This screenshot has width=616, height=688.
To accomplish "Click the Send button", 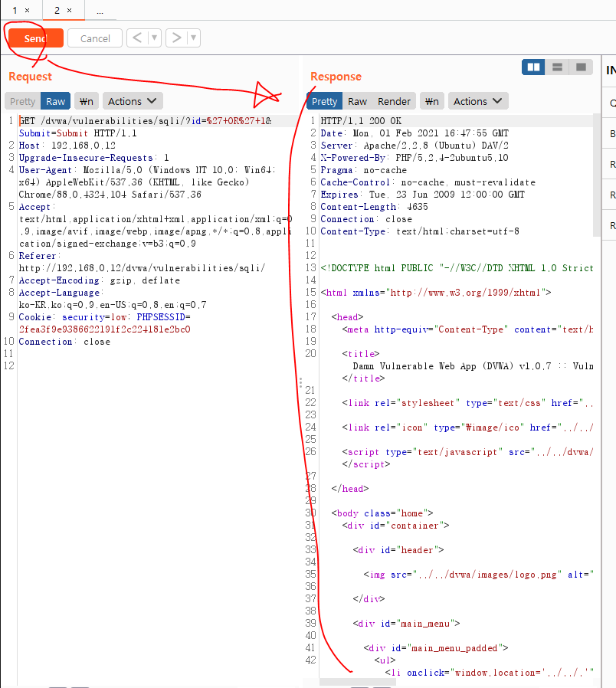I will click(35, 38).
